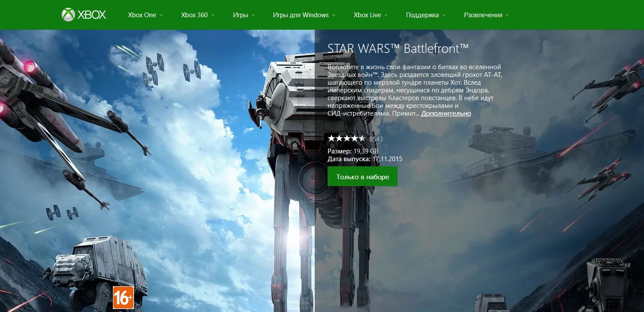Click the Дополнительно link
The height and width of the screenshot is (312, 644).
[x=446, y=113]
